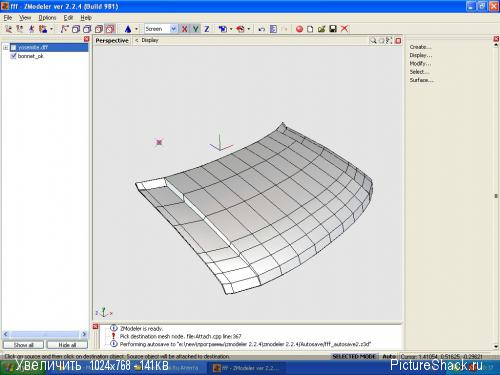The image size is (500, 375).
Task: Open the blue cone pivot dropdown arrow
Action: click(137, 29)
